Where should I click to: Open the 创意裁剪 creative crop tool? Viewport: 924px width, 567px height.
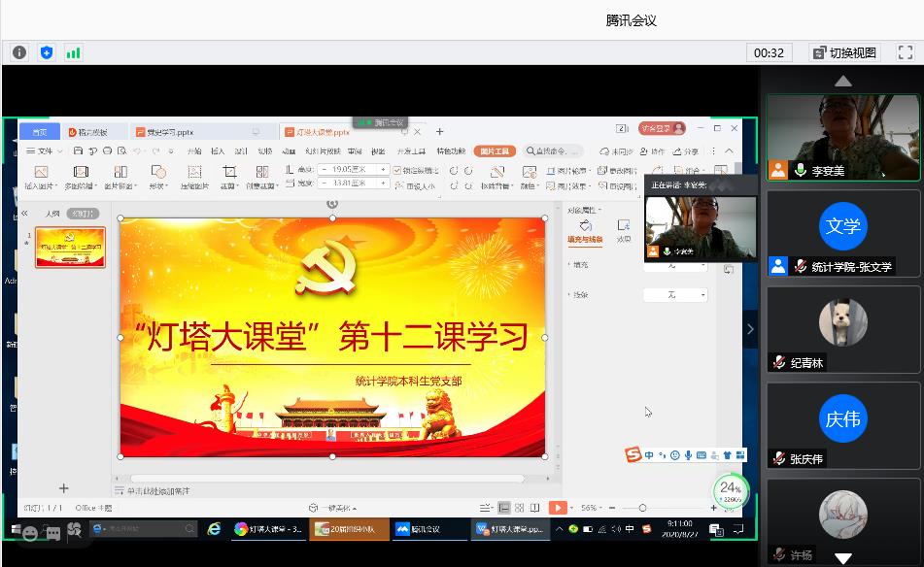(262, 178)
